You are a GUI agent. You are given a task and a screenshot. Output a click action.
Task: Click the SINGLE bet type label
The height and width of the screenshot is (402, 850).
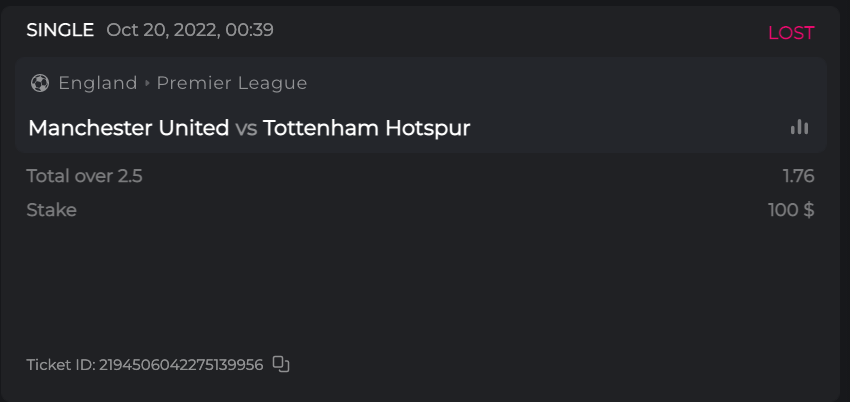(60, 30)
